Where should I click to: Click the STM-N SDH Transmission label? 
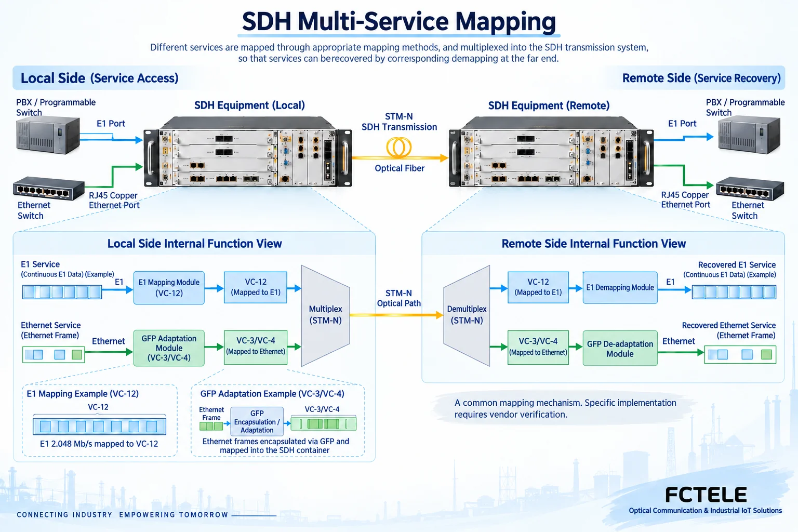pyautogui.click(x=399, y=122)
